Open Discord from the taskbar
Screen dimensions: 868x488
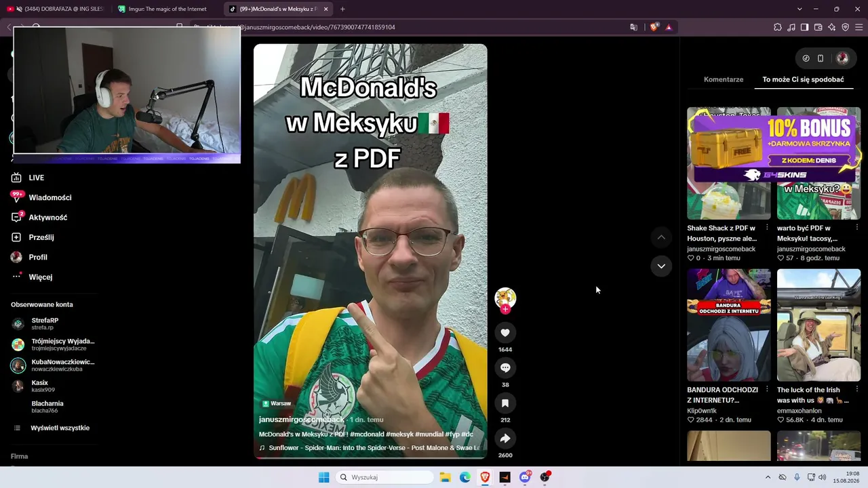(525, 477)
